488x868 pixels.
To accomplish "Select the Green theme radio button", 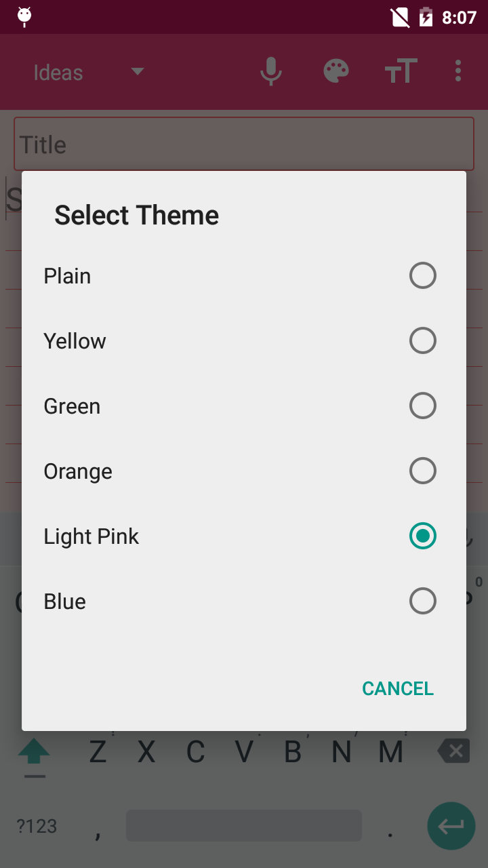I will (422, 406).
